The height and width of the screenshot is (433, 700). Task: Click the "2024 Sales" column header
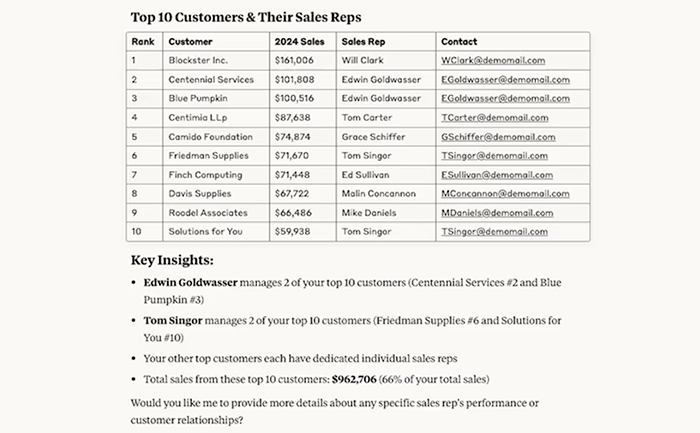click(298, 42)
